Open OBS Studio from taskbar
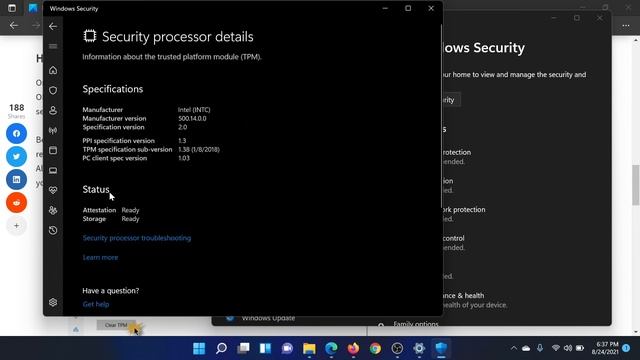 (397, 348)
